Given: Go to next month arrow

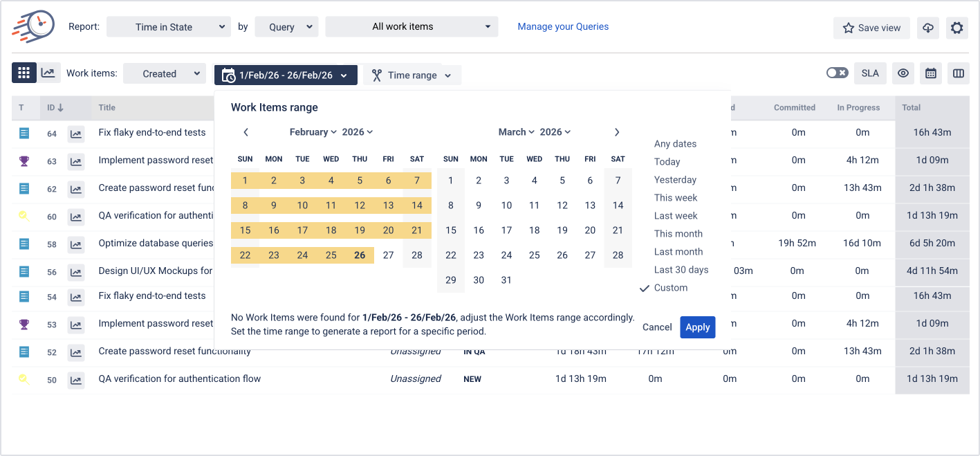Looking at the screenshot, I should coord(617,132).
